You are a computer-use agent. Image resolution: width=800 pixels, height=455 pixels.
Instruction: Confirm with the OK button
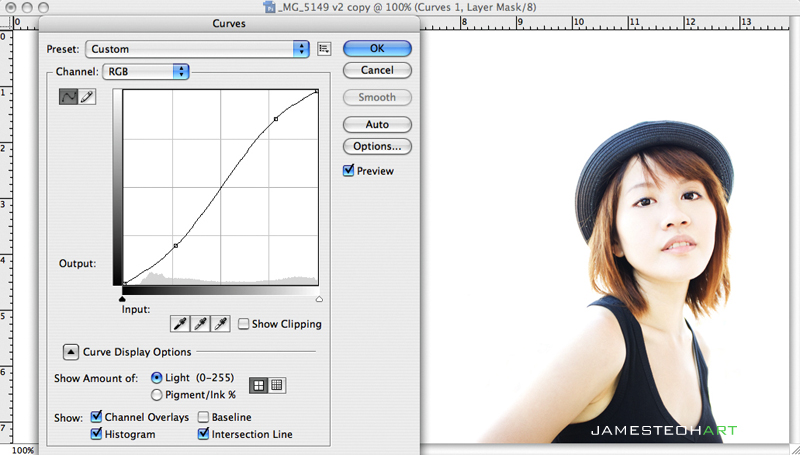point(377,48)
